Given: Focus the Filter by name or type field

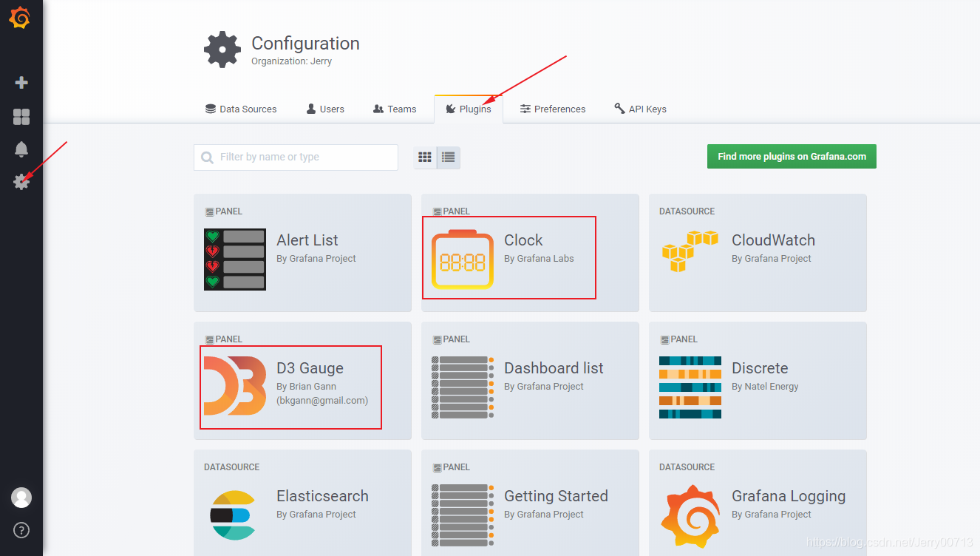Looking at the screenshot, I should pyautogui.click(x=296, y=157).
